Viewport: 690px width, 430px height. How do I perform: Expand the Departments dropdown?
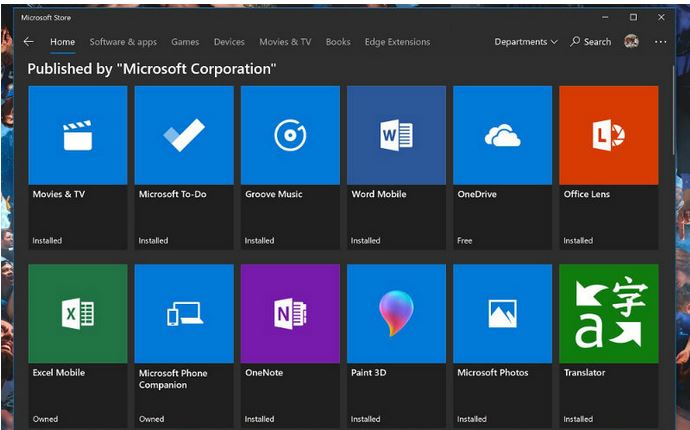(526, 42)
